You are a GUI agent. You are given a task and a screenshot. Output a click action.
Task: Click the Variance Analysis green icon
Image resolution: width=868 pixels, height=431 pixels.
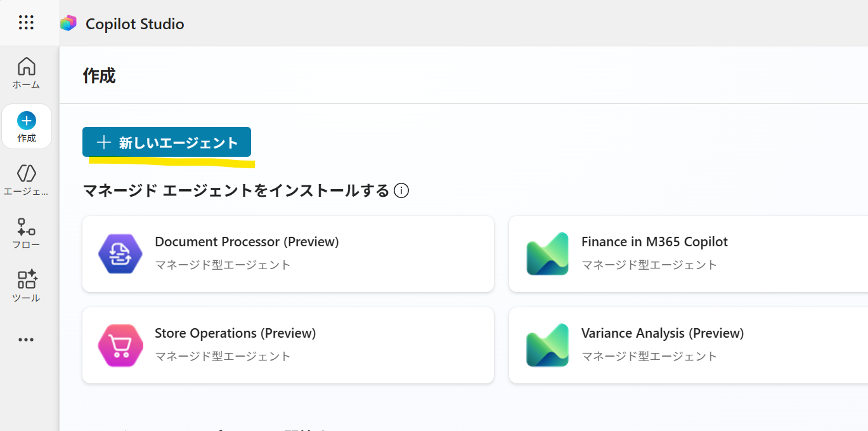point(547,345)
